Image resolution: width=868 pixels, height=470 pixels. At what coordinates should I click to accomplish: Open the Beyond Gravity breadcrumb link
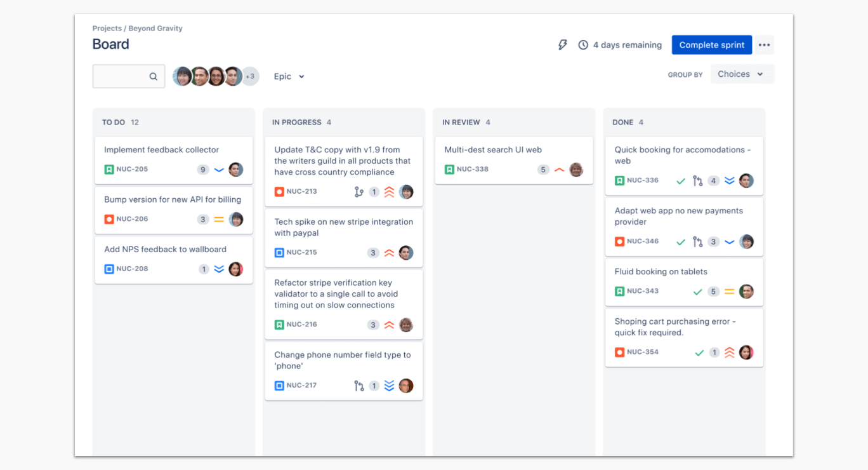(155, 29)
